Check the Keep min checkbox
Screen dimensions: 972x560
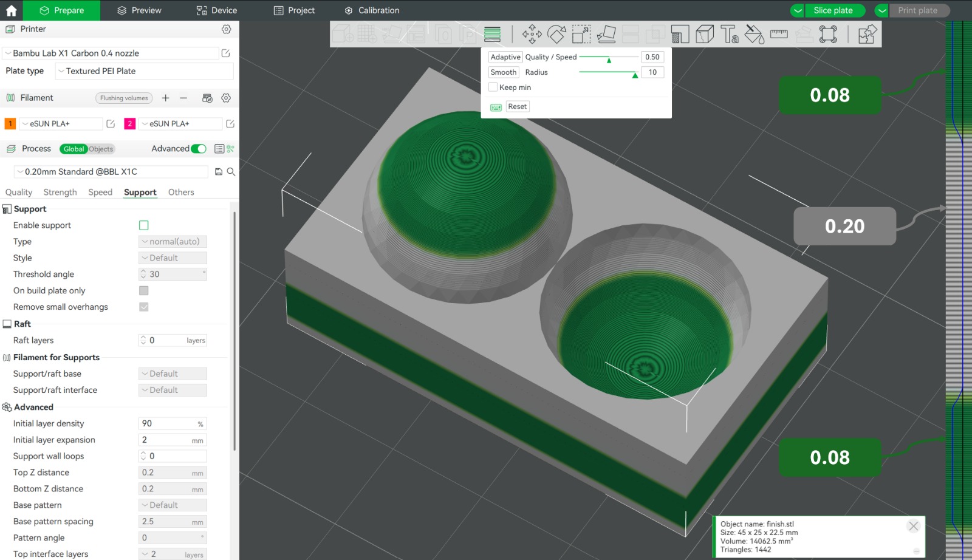click(x=493, y=87)
